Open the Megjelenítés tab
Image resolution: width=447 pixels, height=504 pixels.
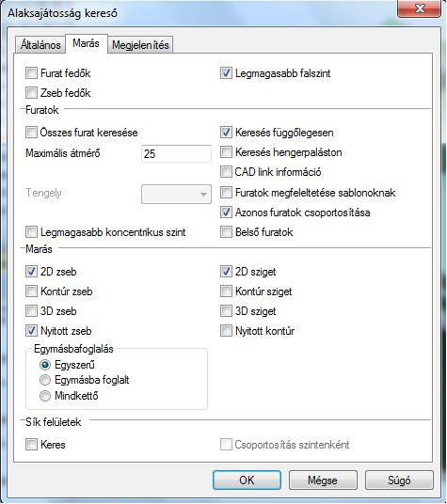140,45
